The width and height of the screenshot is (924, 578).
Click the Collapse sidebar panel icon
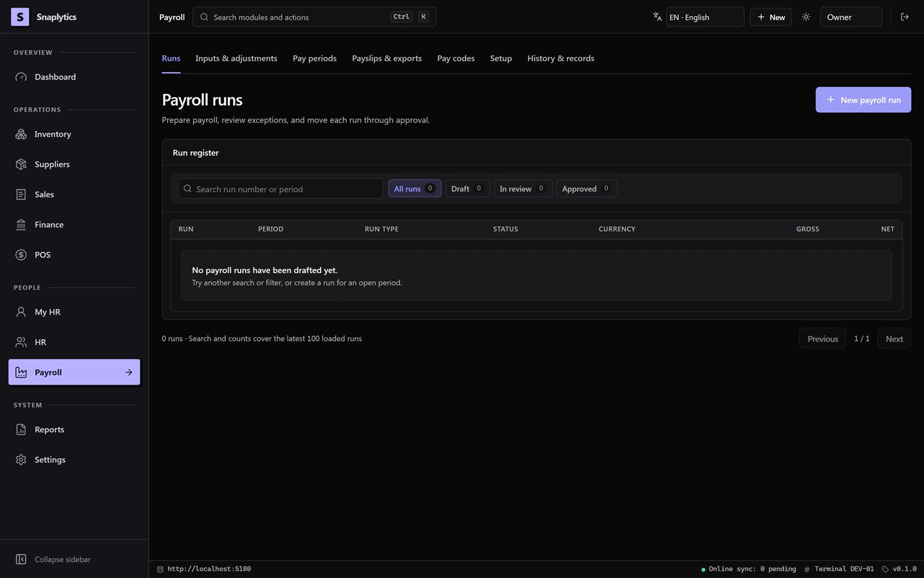(x=21, y=559)
